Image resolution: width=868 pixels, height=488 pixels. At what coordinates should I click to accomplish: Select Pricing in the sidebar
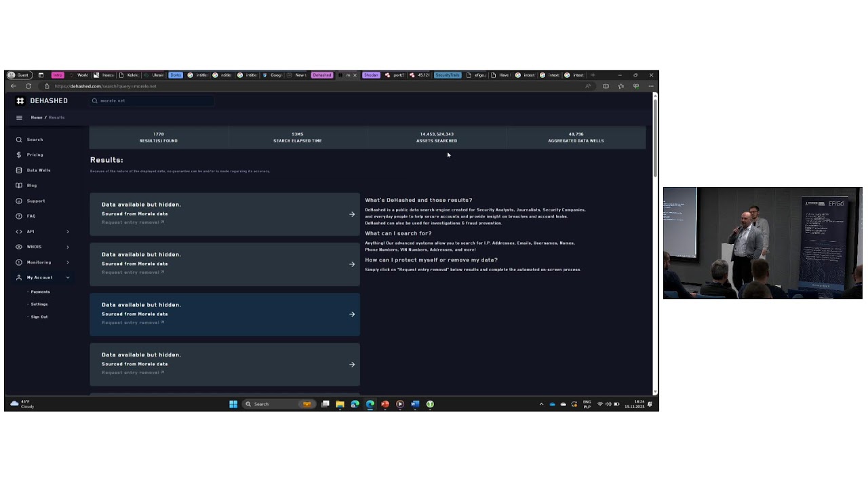(35, 155)
